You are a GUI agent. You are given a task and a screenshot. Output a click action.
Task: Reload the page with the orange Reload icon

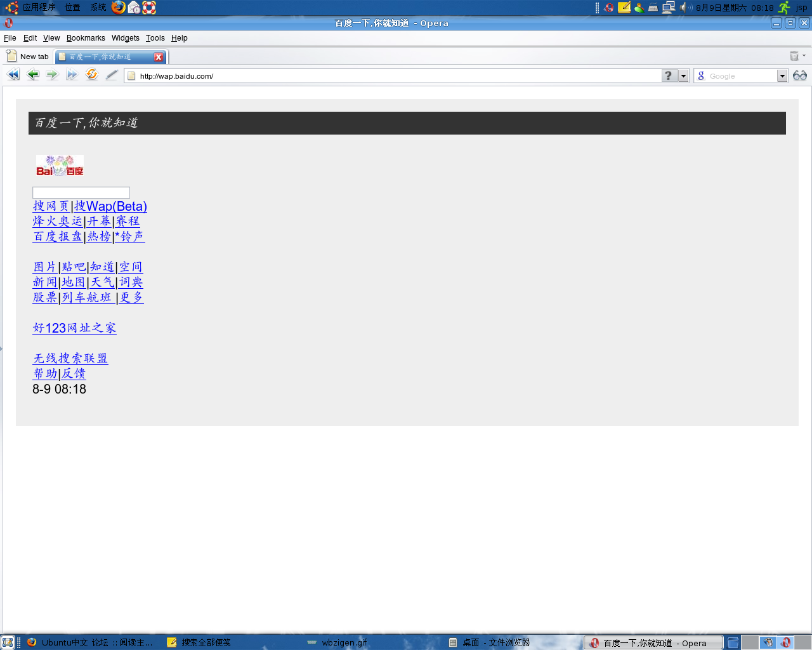coord(92,75)
